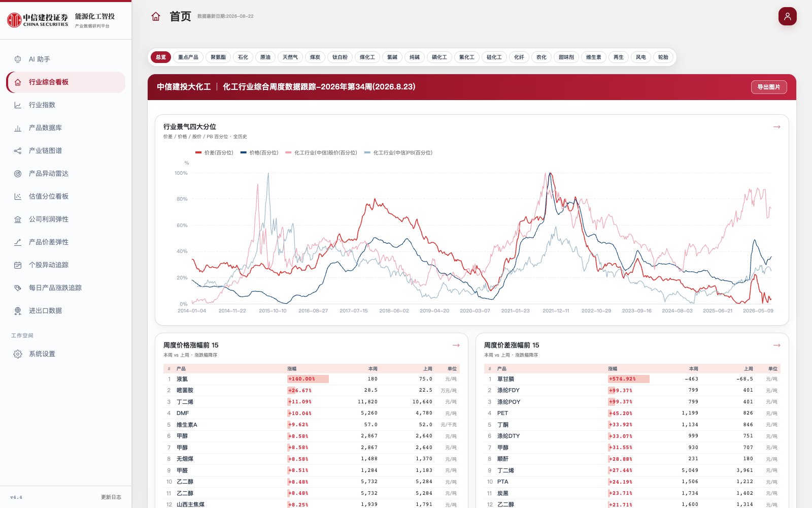Click the 涨幅 column header in price table
Image resolution: width=812 pixels, height=508 pixels.
click(x=292, y=369)
